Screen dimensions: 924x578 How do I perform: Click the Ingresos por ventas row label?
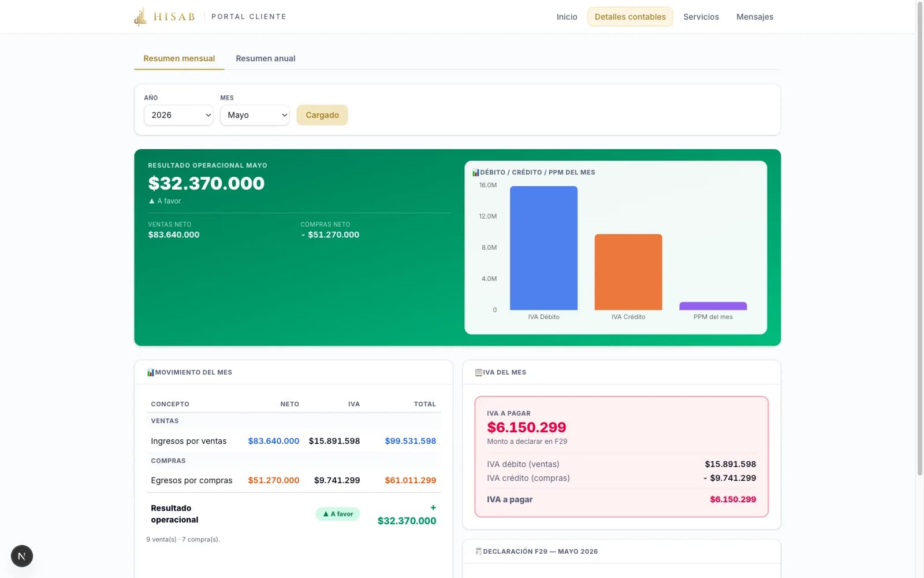pos(189,441)
